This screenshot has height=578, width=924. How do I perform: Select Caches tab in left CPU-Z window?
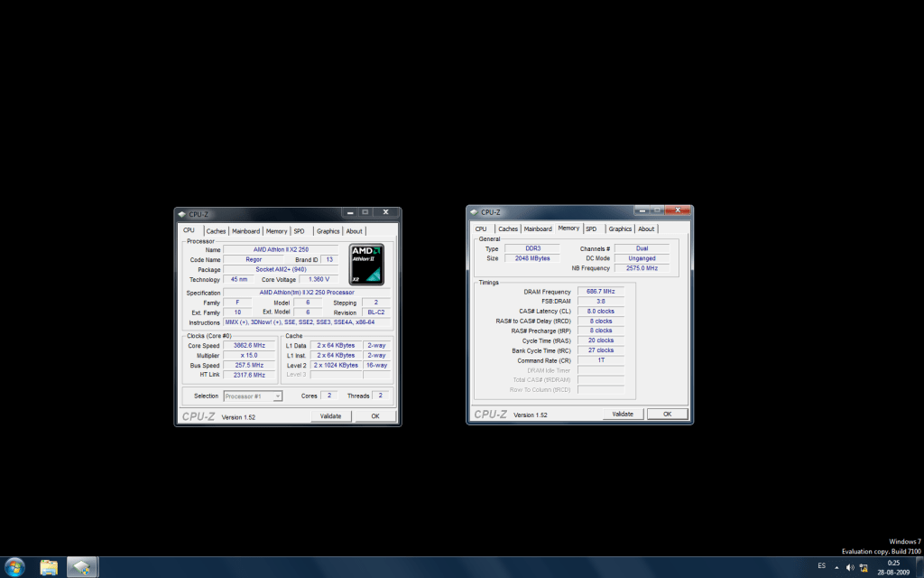click(216, 231)
